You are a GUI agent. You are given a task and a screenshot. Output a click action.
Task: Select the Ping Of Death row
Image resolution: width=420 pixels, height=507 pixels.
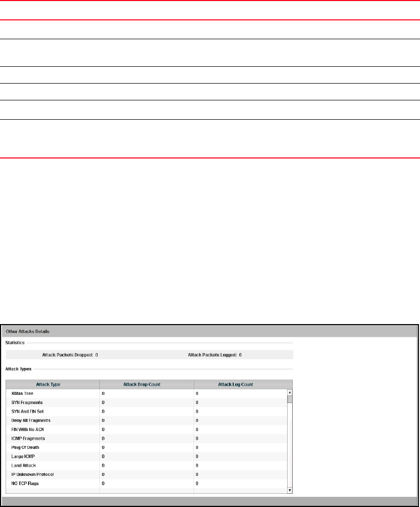click(x=146, y=447)
